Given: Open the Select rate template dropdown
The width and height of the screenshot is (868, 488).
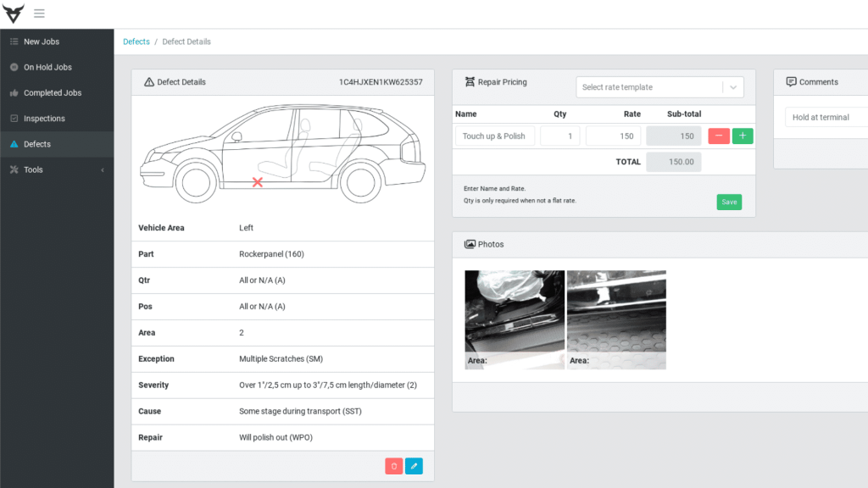Looking at the screenshot, I should pos(659,87).
